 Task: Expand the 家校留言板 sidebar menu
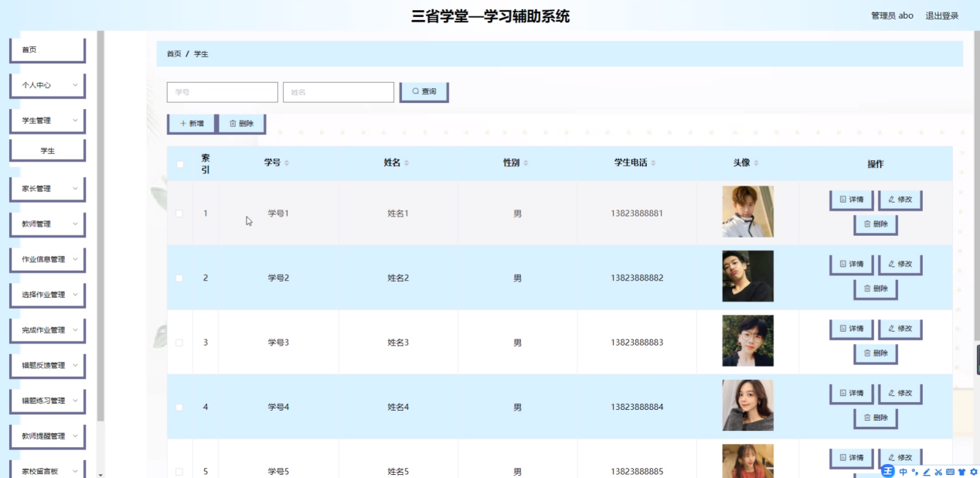(48, 470)
